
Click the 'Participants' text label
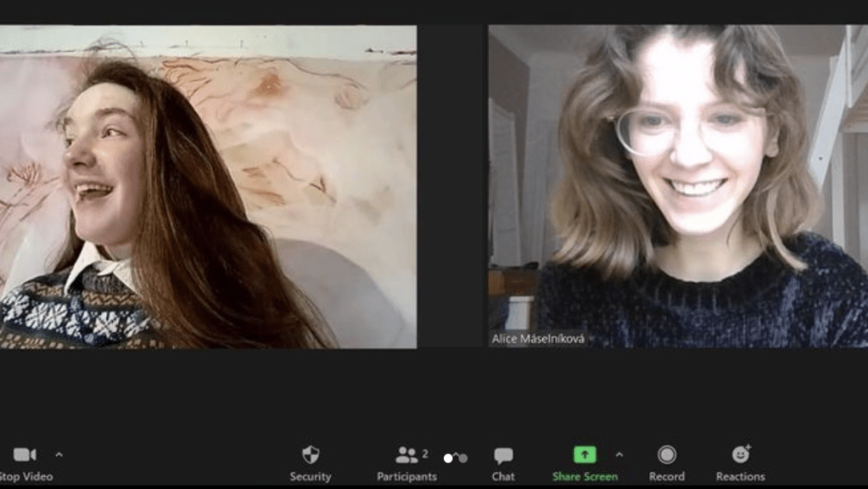407,476
